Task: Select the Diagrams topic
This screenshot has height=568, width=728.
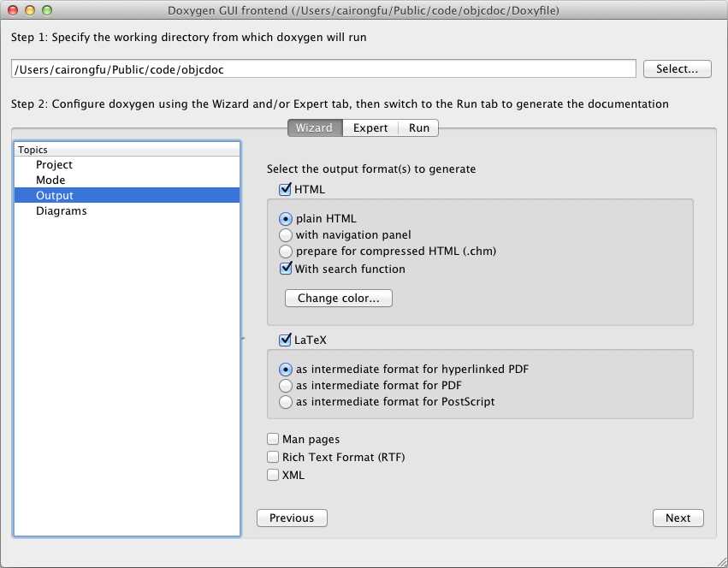Action: click(x=61, y=210)
